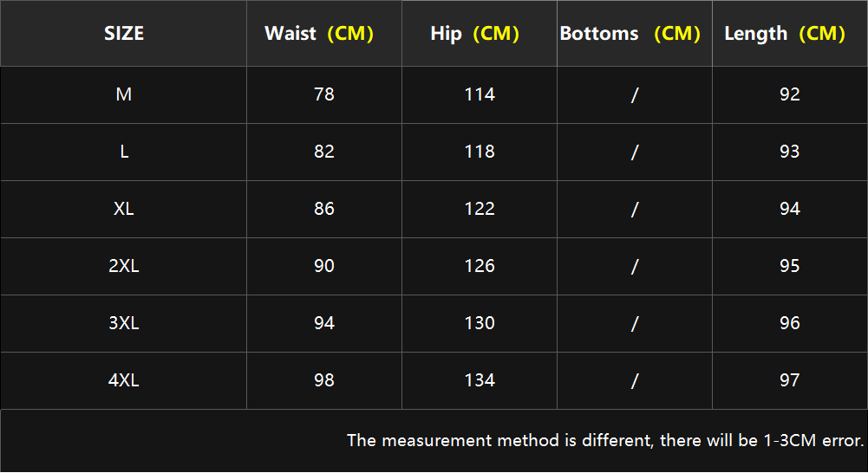Select the M size row label
Screen dimensions: 868x473
coord(124,94)
